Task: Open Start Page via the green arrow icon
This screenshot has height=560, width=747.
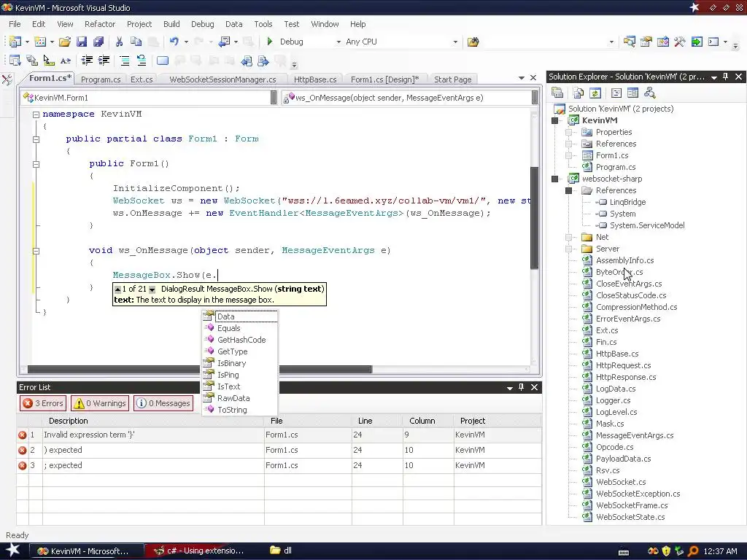Action: pos(697,42)
